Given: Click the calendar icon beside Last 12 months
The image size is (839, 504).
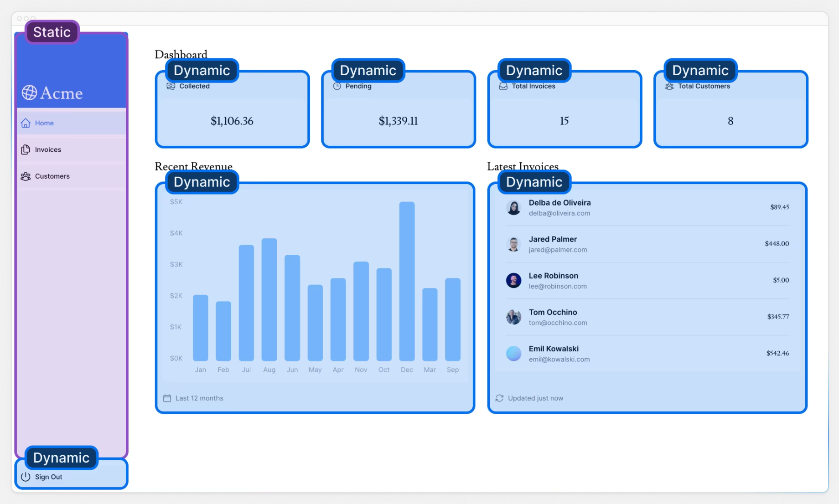Looking at the screenshot, I should pos(167,398).
